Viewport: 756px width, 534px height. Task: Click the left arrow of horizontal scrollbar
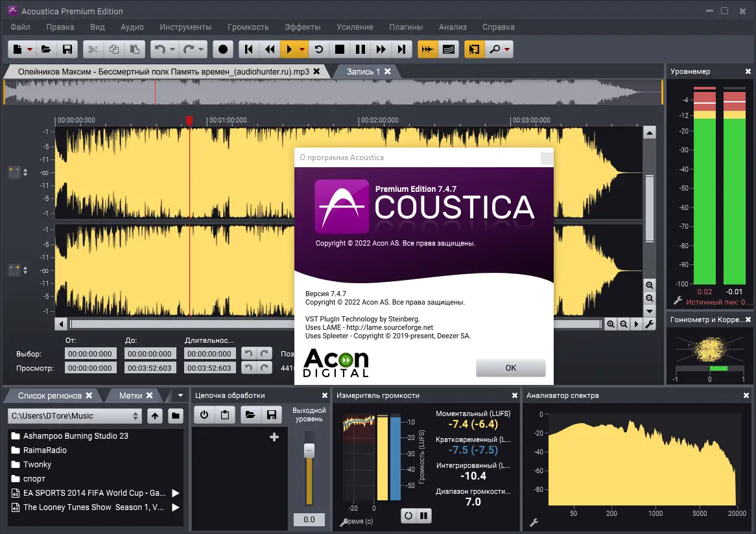tap(61, 324)
